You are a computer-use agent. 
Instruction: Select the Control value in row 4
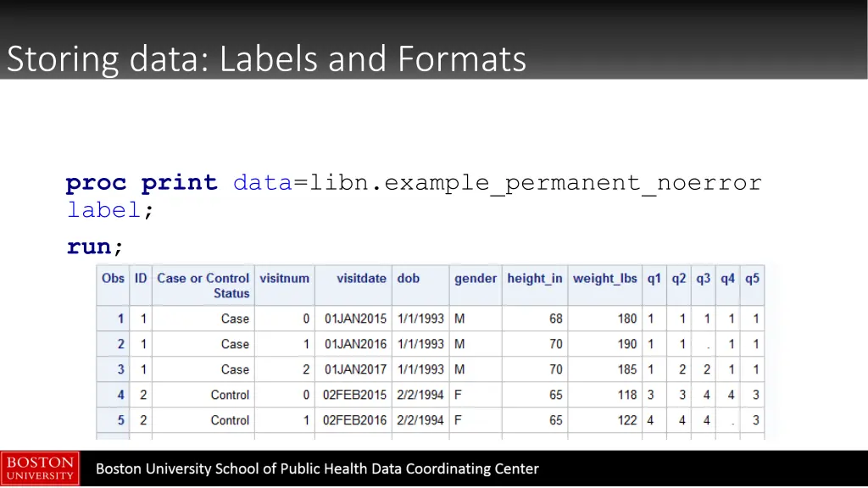click(232, 395)
